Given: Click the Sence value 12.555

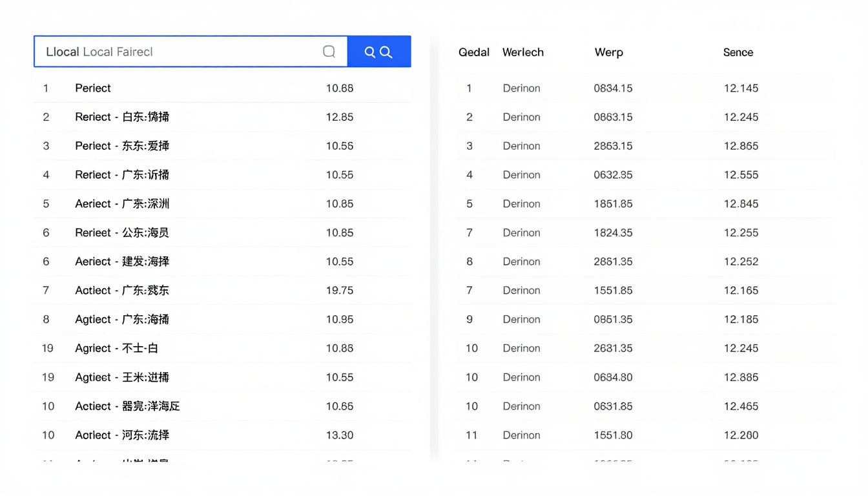Looking at the screenshot, I should pyautogui.click(x=741, y=175).
